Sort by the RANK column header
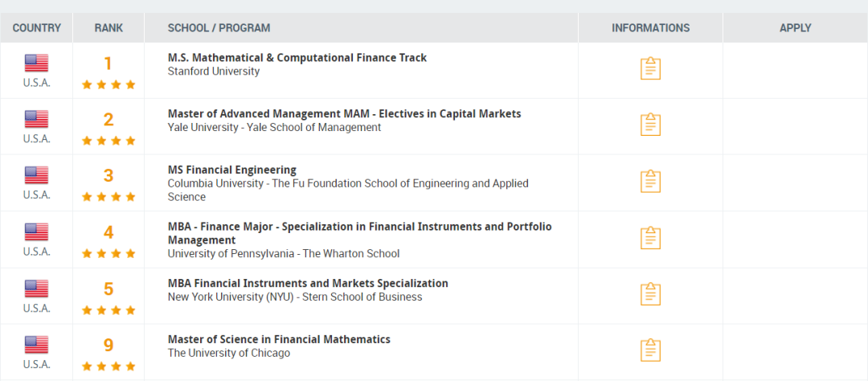 pyautogui.click(x=108, y=27)
